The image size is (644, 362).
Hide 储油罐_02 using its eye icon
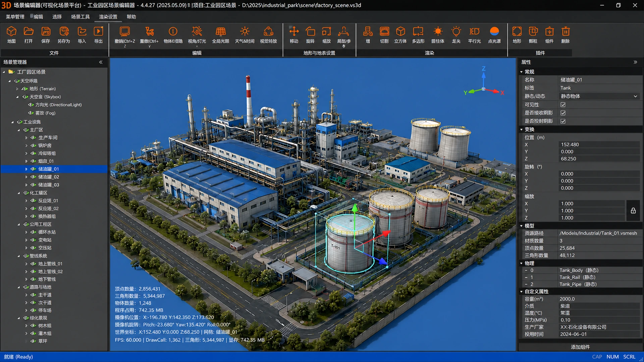[x=33, y=177]
